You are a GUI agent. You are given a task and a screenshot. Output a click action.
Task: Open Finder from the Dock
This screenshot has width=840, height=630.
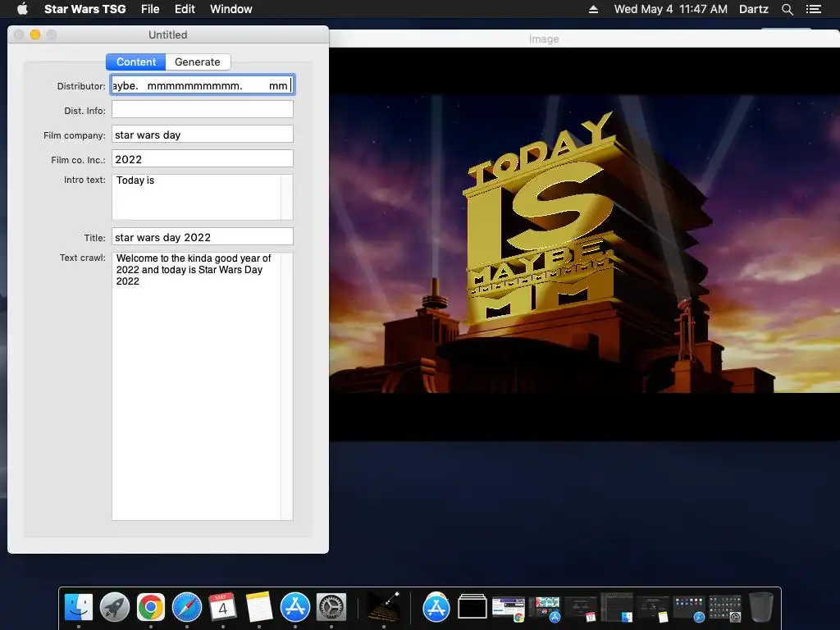[79, 607]
